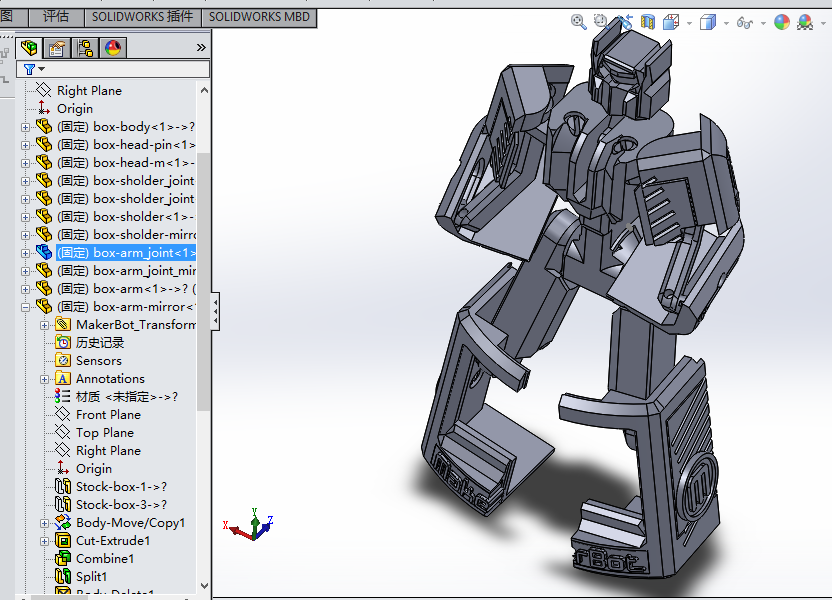Open the Apply Scene dropdown arrow
This screenshot has height=600, width=832.
(x=822, y=22)
